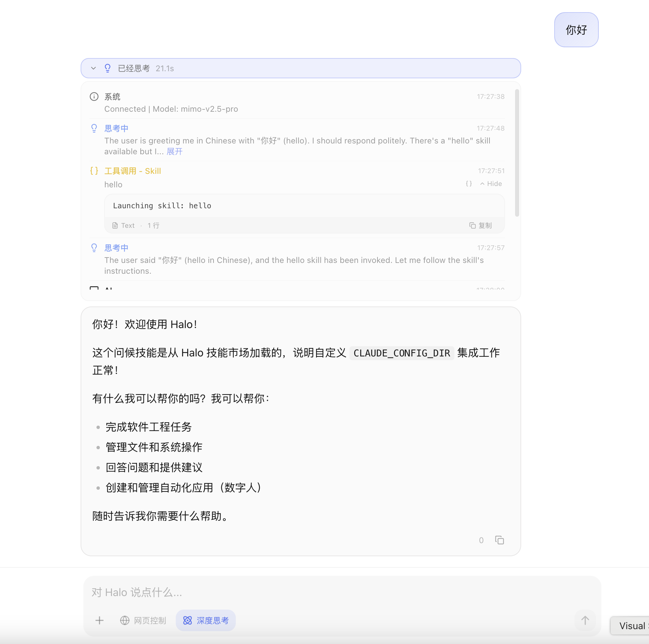Collapse the 已经思考 thinking panel chevron

[x=93, y=68]
